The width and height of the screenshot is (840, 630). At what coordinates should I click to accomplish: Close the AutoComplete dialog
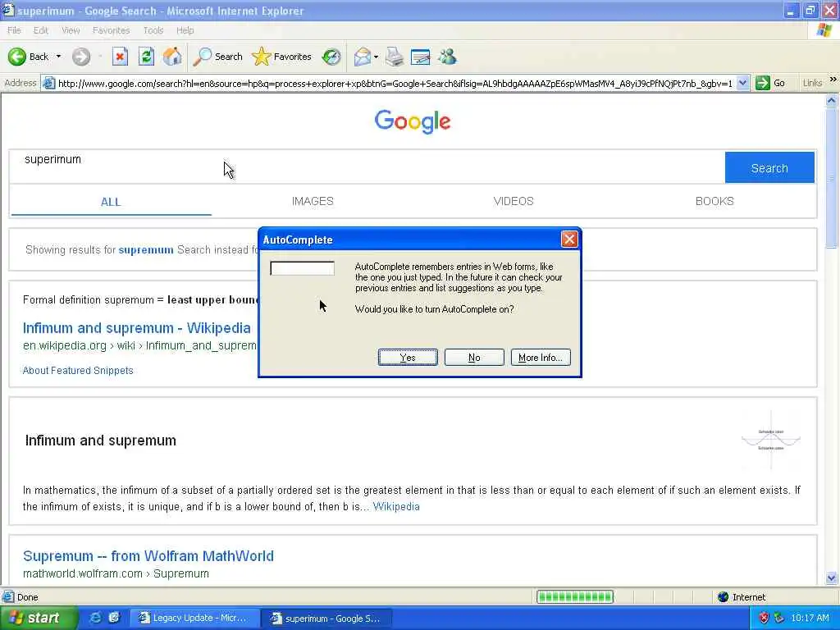tap(569, 239)
